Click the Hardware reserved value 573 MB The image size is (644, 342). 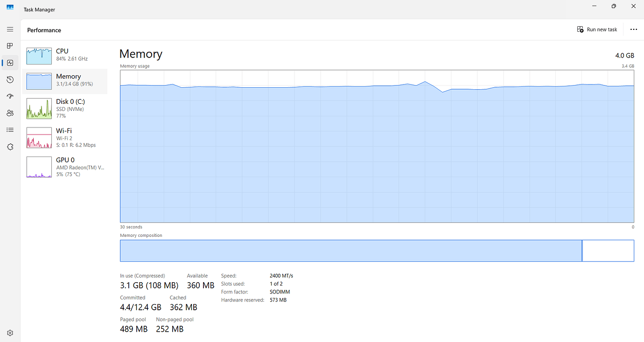tap(278, 299)
